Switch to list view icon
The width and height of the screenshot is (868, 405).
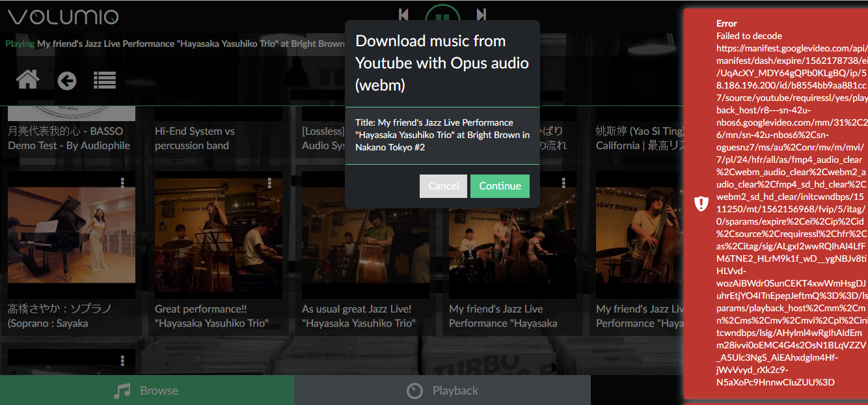click(x=105, y=80)
